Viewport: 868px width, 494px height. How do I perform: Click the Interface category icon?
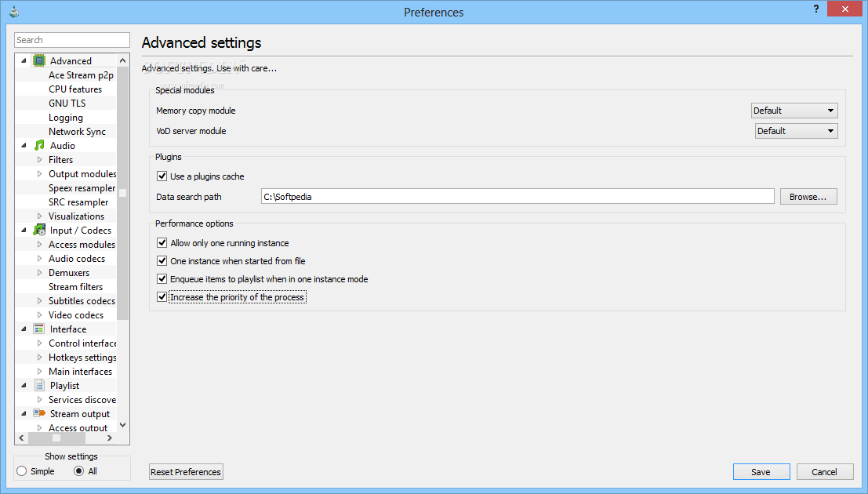pyautogui.click(x=39, y=329)
